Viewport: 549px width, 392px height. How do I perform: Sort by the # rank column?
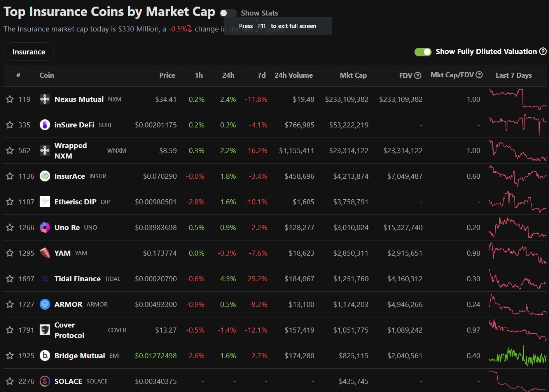pos(18,75)
